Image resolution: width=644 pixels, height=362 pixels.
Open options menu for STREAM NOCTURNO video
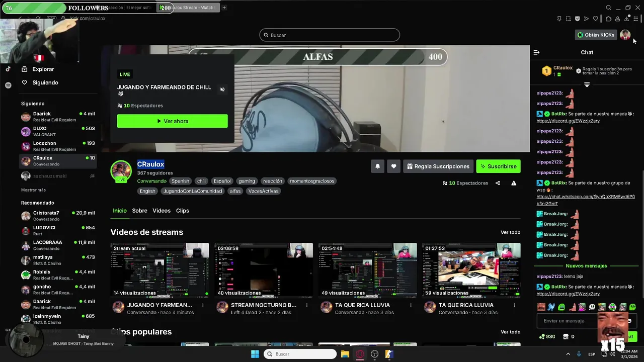307,305
